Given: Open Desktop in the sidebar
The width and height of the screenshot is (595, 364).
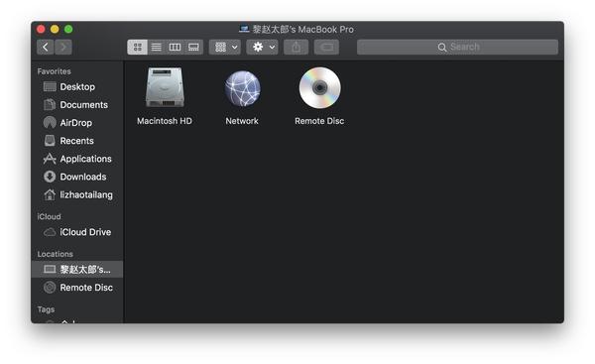Looking at the screenshot, I should tap(77, 87).
